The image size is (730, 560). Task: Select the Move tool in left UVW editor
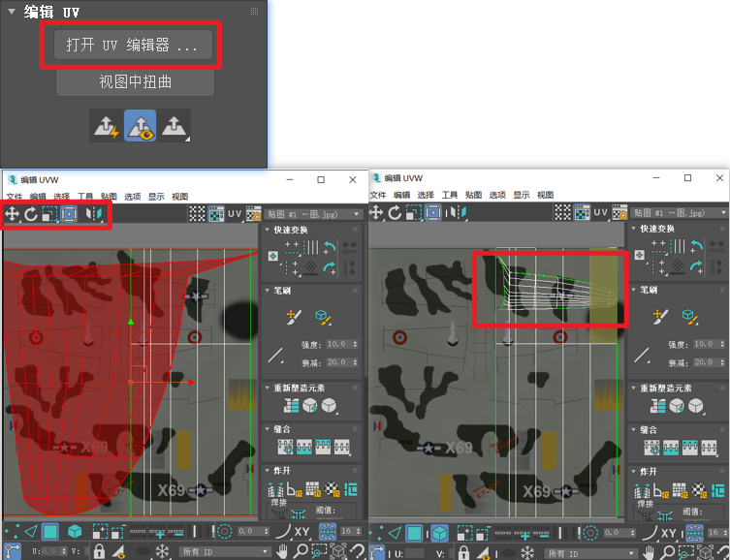12,213
